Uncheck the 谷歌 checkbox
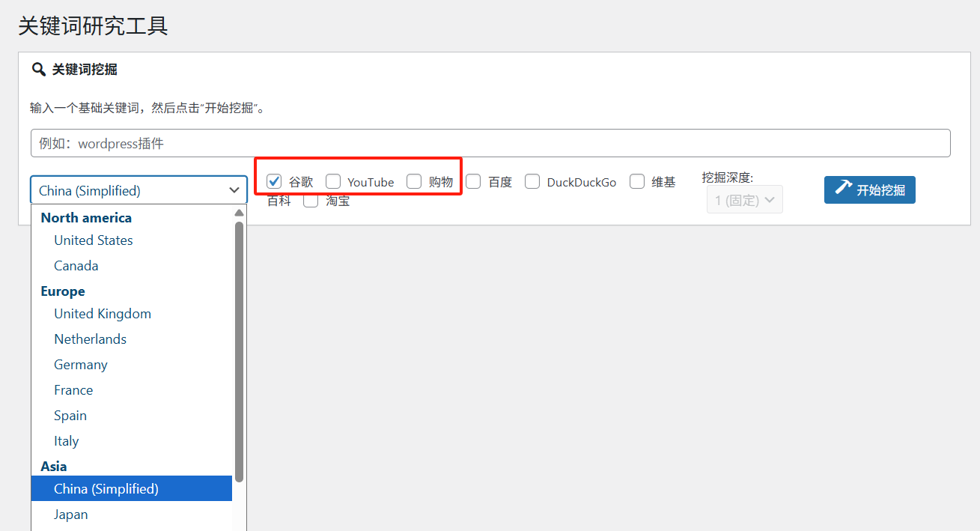The width and height of the screenshot is (980, 531). click(x=274, y=181)
